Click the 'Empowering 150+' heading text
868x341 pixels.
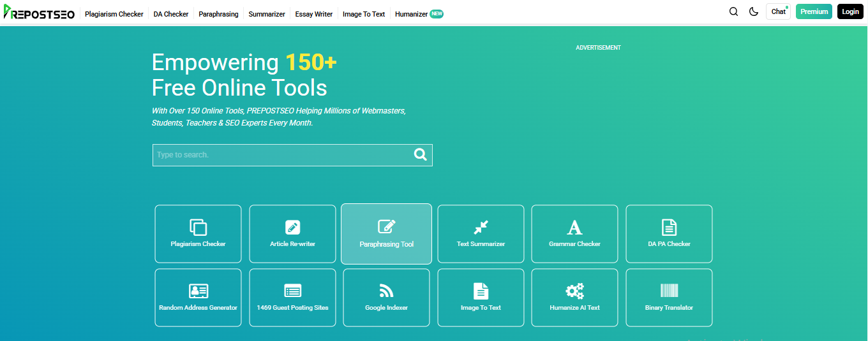244,62
